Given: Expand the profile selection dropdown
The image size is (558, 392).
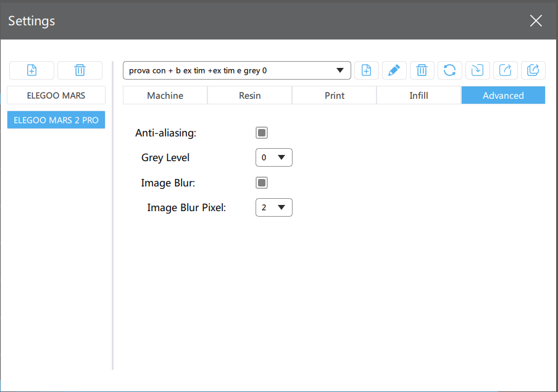Looking at the screenshot, I should [237, 70].
